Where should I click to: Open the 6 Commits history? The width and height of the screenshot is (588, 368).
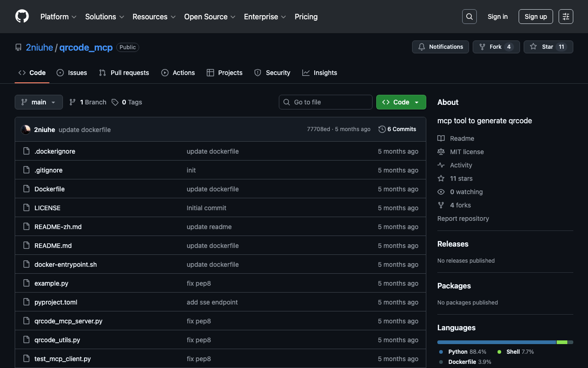point(397,129)
